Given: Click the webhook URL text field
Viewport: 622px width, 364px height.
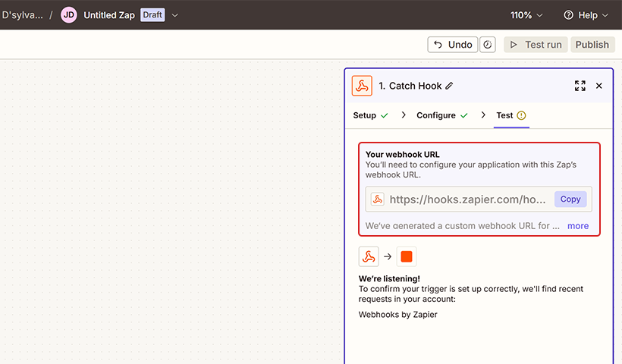Looking at the screenshot, I should coord(467,199).
